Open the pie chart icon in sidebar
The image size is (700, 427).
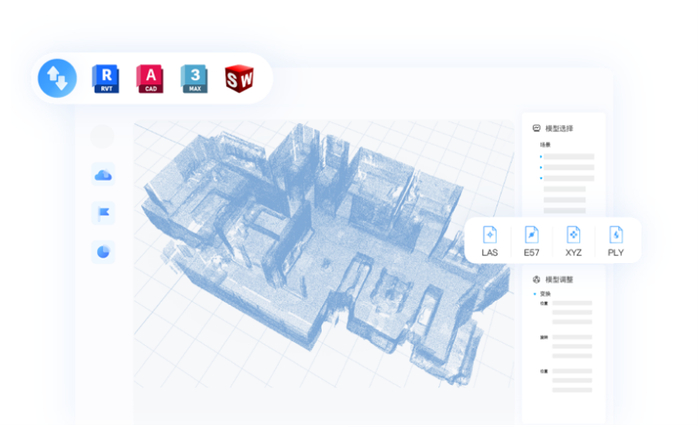tap(103, 252)
